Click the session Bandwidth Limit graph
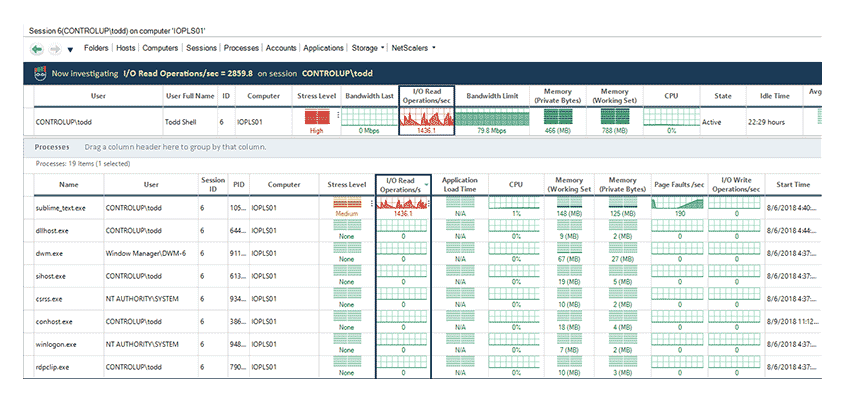The height and width of the screenshot is (399, 845). click(x=492, y=117)
